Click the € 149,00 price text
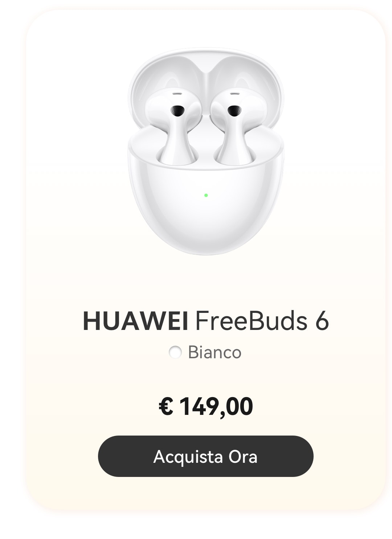Viewport: 392px width, 539px height. click(x=206, y=407)
